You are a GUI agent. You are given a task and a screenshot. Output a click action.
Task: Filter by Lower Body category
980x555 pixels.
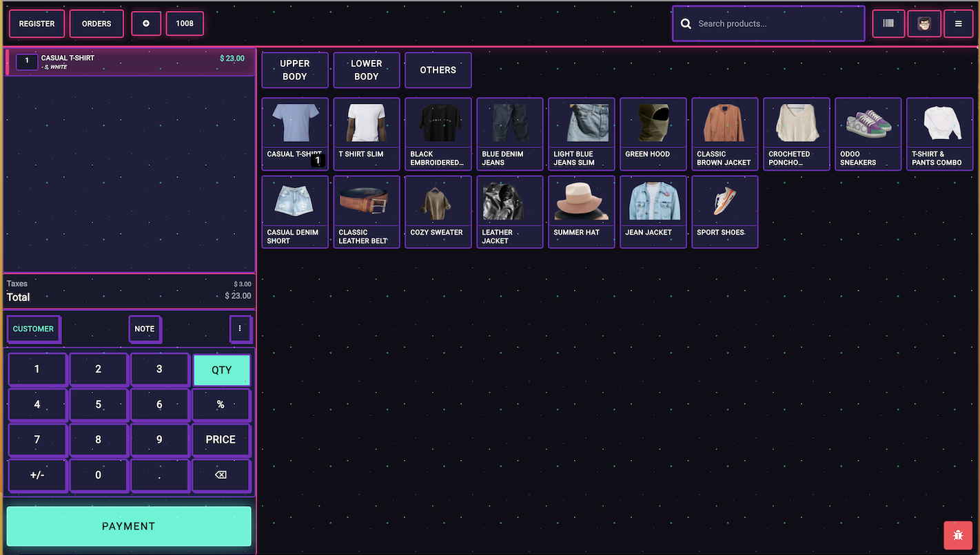pos(366,70)
